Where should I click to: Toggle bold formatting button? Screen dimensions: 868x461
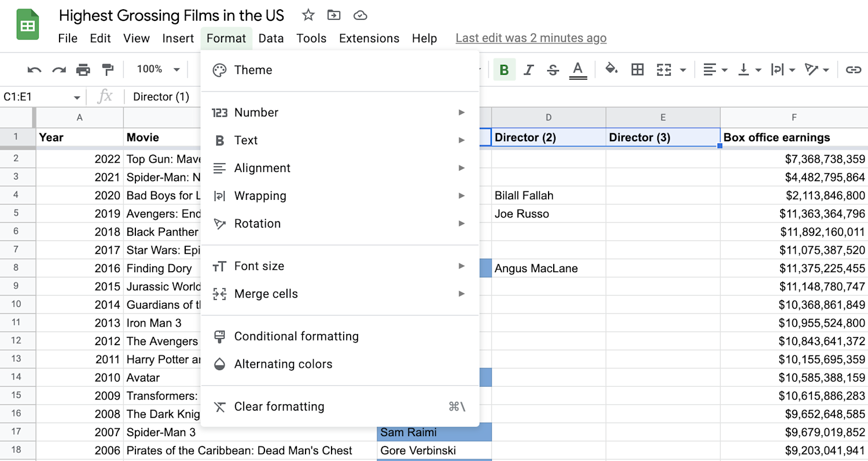[504, 70]
